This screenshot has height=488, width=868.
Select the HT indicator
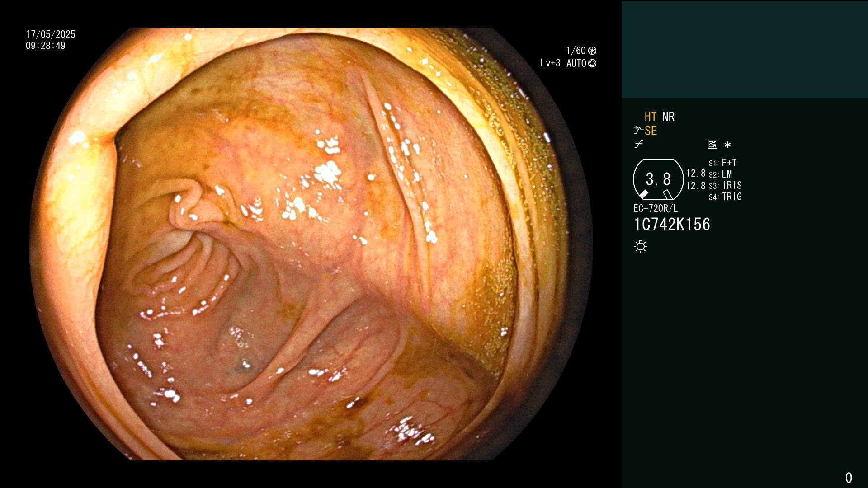point(651,117)
